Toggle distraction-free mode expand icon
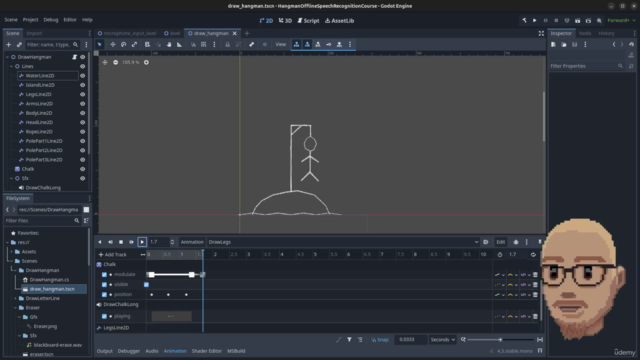 [x=541, y=33]
